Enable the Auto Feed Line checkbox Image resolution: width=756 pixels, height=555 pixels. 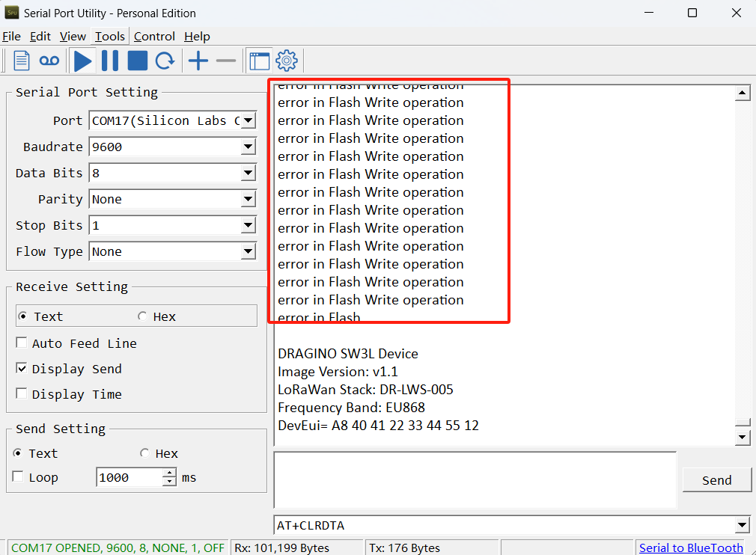[21, 343]
